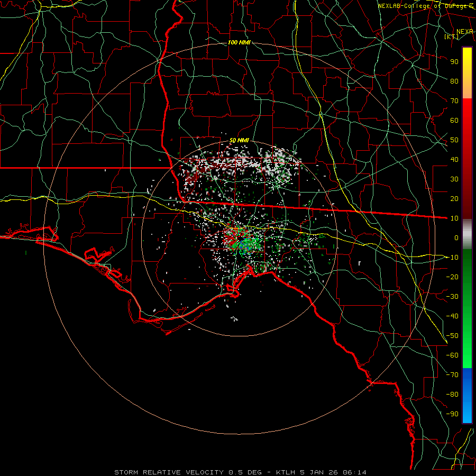
Task: Click the 90 value on velocity scale
Action: tap(454, 62)
